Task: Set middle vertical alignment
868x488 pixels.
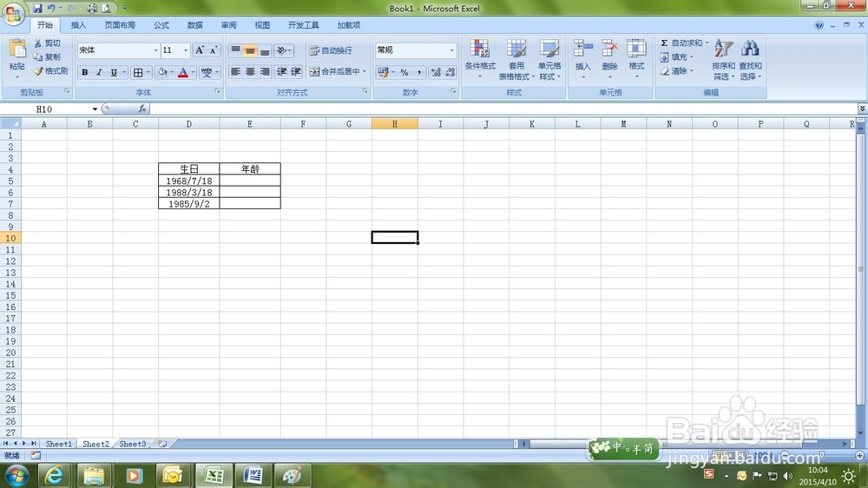Action: coord(250,50)
